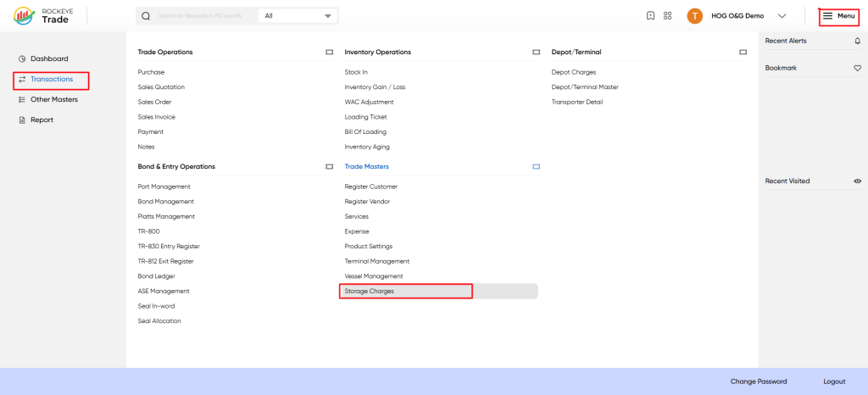This screenshot has width=868, height=395.
Task: Click the Trade Masters section icon
Action: coord(536,166)
